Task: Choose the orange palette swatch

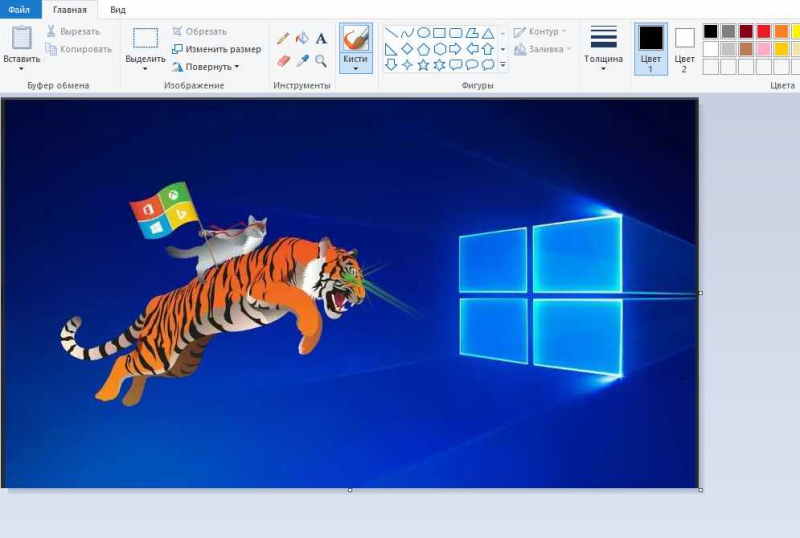Action: click(781, 32)
